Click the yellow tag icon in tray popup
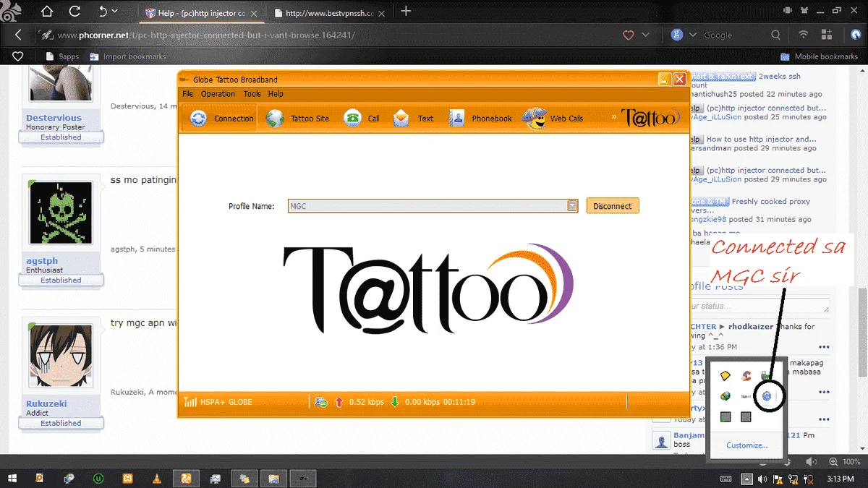The width and height of the screenshot is (868, 488). coord(726,374)
